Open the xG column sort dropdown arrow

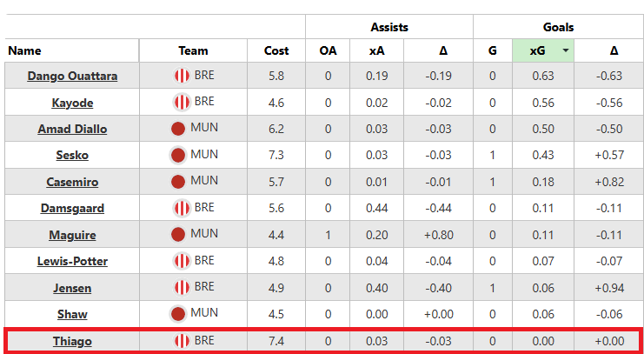[567, 50]
